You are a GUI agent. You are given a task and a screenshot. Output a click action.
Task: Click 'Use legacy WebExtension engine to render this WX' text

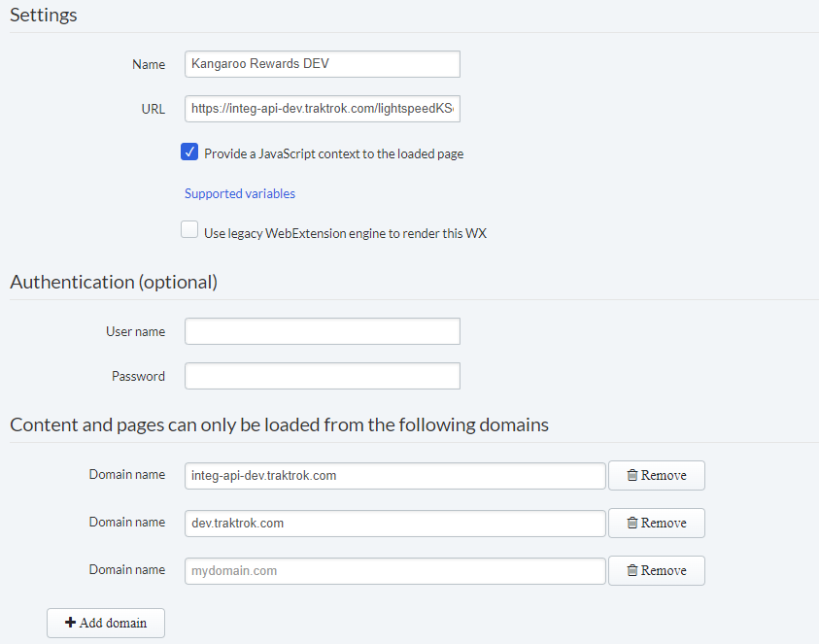click(345, 233)
